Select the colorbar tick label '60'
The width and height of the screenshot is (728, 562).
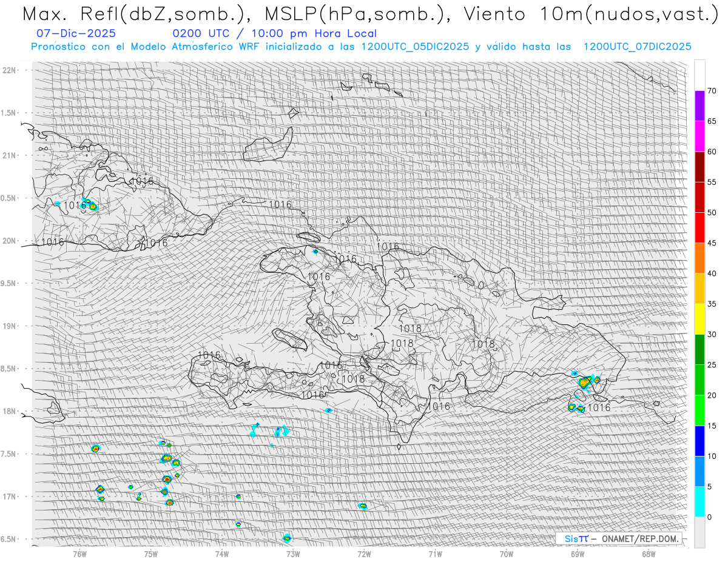tap(712, 152)
